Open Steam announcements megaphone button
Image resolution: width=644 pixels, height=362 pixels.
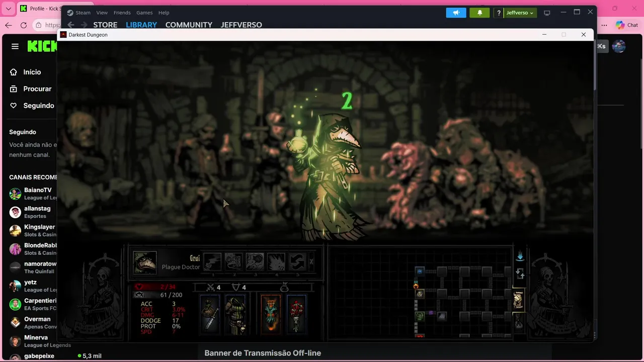click(456, 13)
